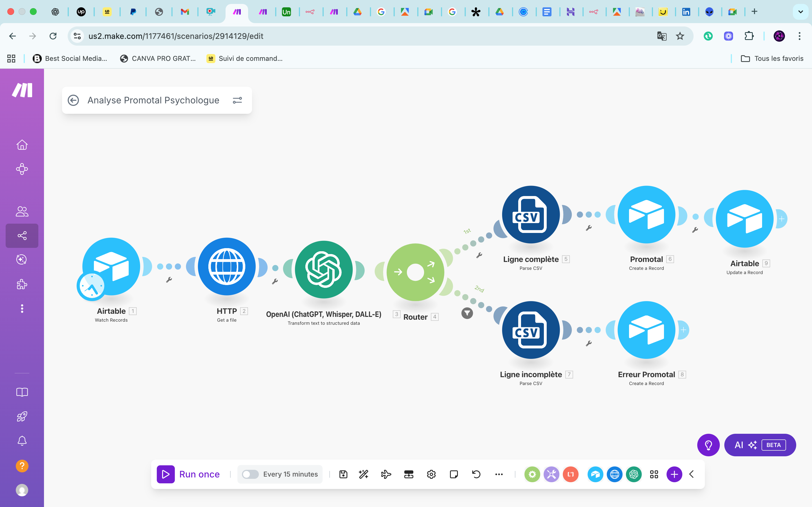Click the Router module node
812x507 pixels.
click(x=415, y=272)
